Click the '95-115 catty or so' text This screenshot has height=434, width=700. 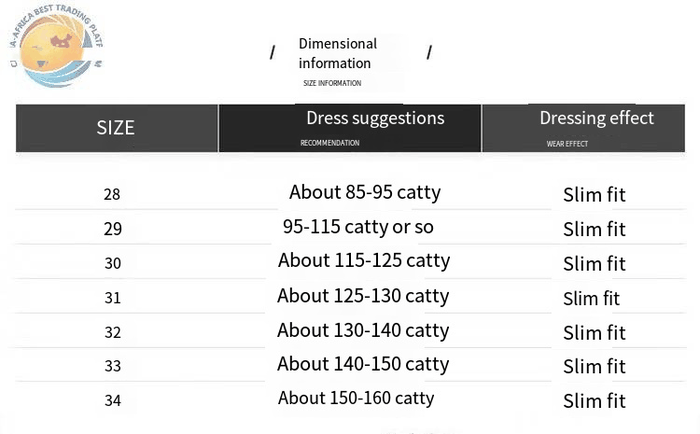(x=358, y=227)
